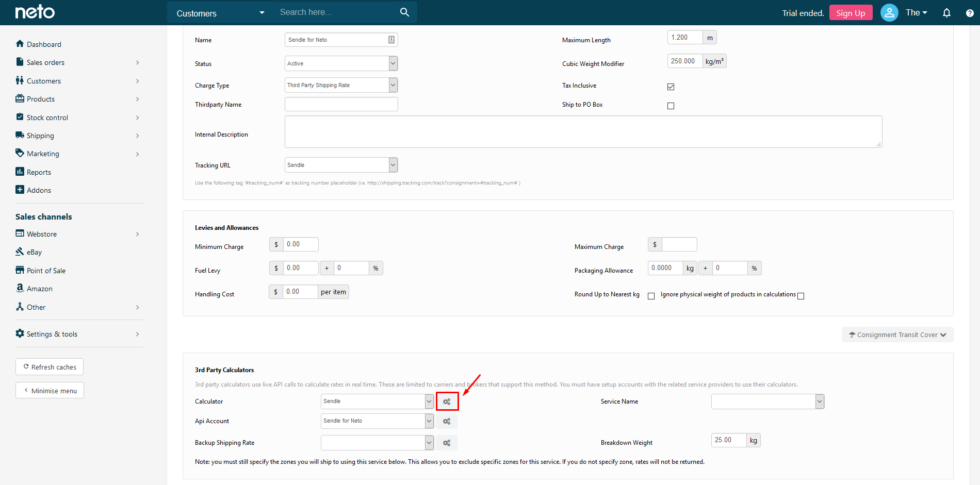Click the icon inside the Name field
The height and width of the screenshot is (485, 980).
[x=391, y=40]
